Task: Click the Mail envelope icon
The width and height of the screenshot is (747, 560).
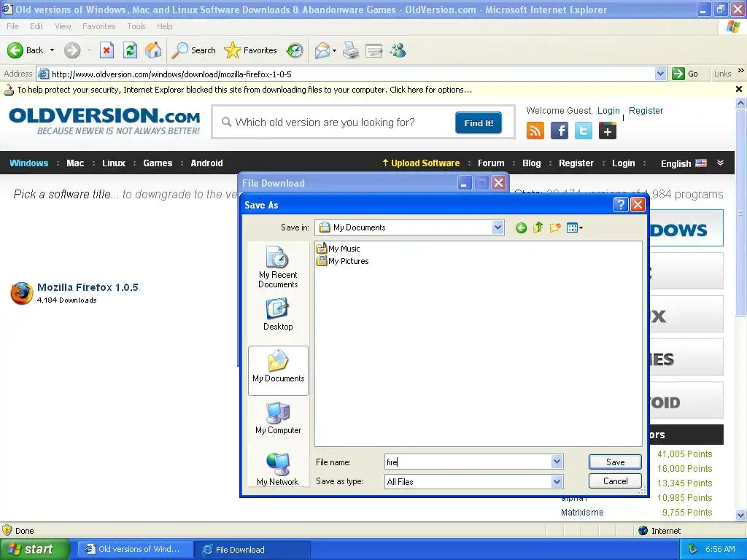Action: coord(322,50)
